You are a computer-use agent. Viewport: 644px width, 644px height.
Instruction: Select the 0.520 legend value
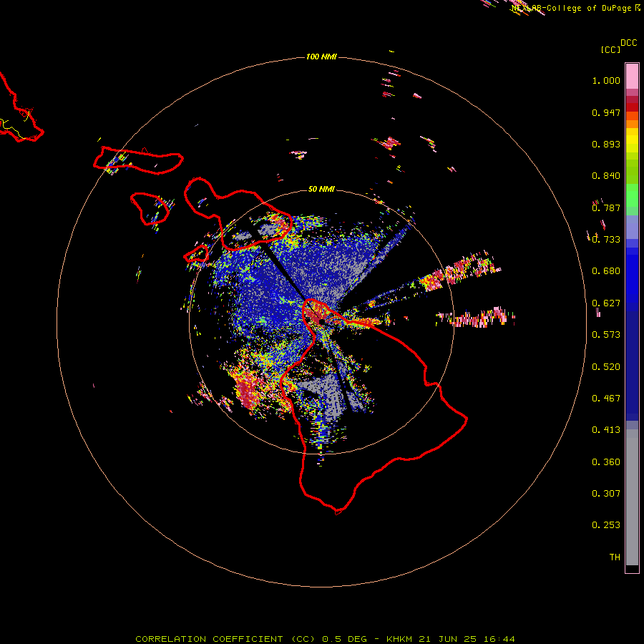click(x=606, y=367)
